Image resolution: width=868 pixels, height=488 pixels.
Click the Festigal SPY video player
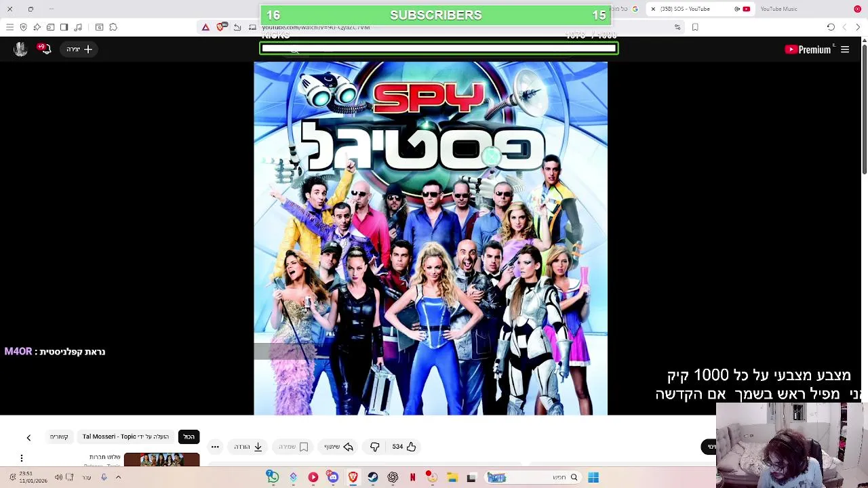(x=431, y=238)
